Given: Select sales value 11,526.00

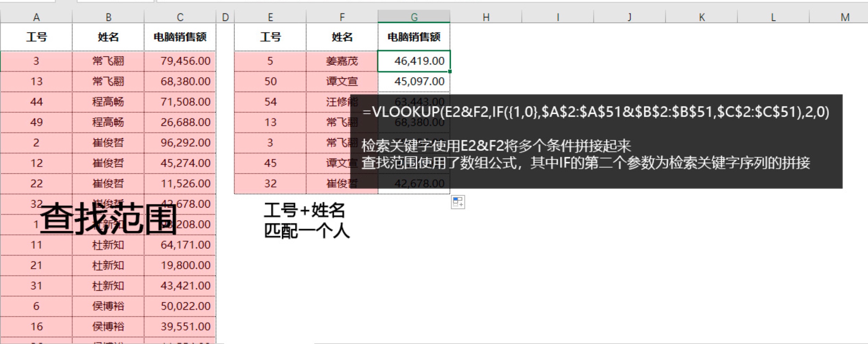Looking at the screenshot, I should click(180, 184).
